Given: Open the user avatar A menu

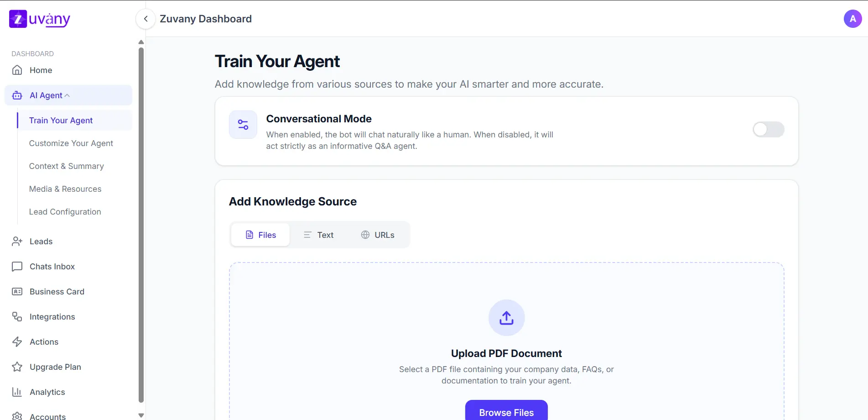Looking at the screenshot, I should (x=852, y=19).
